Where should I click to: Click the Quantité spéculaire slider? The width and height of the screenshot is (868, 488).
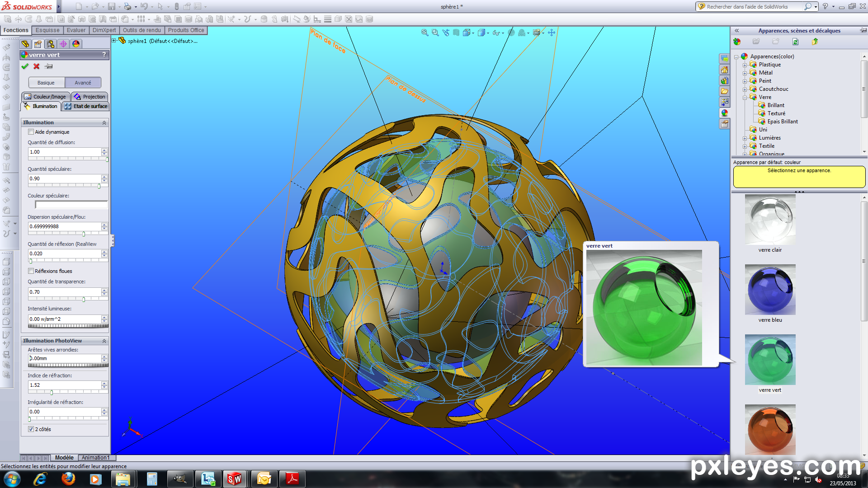click(68, 186)
